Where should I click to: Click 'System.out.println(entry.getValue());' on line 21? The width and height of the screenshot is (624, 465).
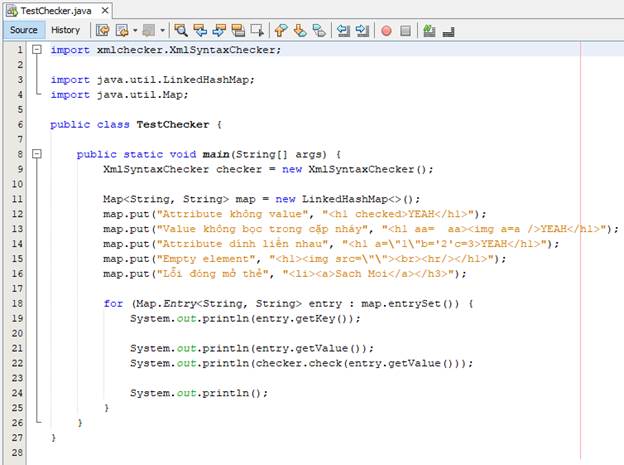click(x=252, y=348)
